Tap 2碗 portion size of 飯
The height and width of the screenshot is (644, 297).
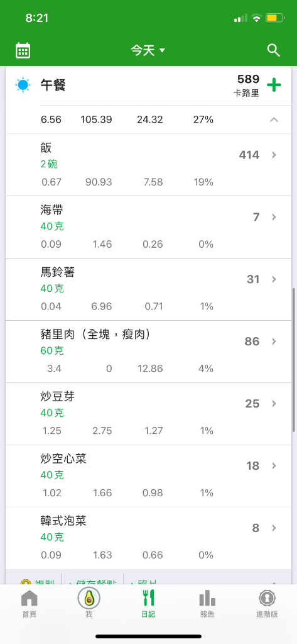49,164
